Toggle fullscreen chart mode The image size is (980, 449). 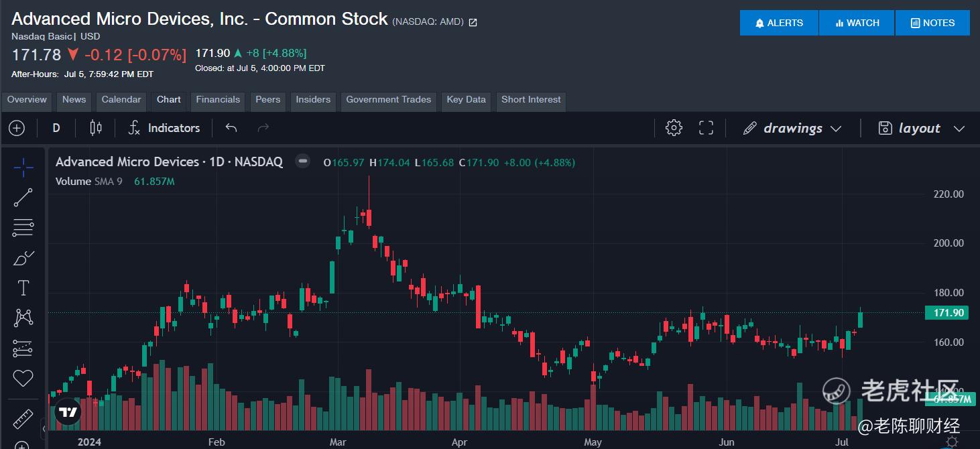point(706,128)
